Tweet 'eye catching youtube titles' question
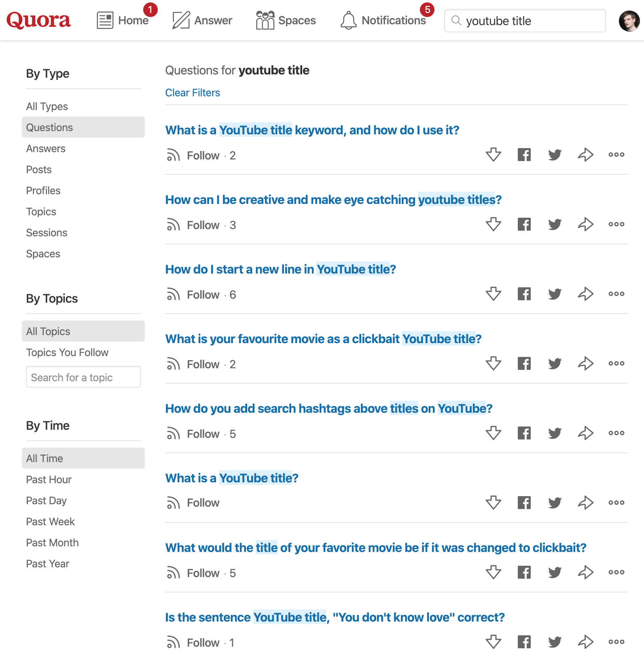The image size is (644, 658). pyautogui.click(x=555, y=224)
